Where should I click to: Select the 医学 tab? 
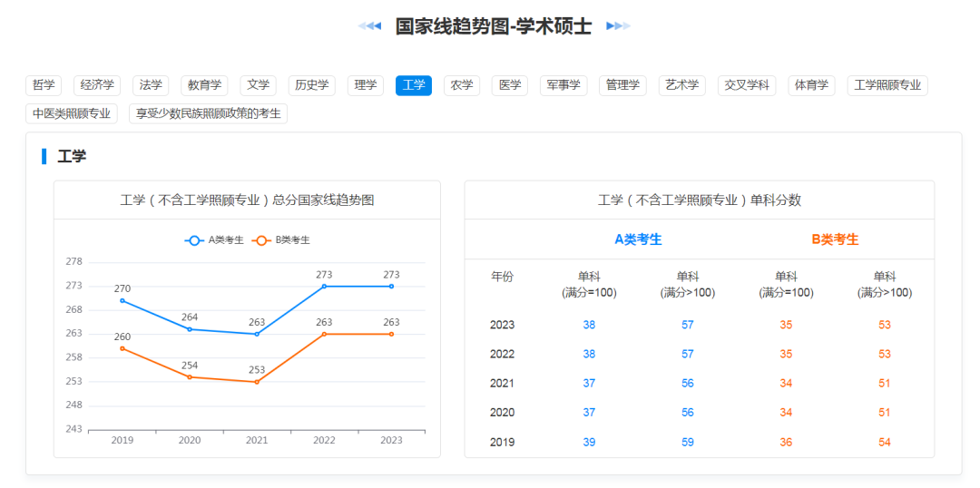point(510,85)
